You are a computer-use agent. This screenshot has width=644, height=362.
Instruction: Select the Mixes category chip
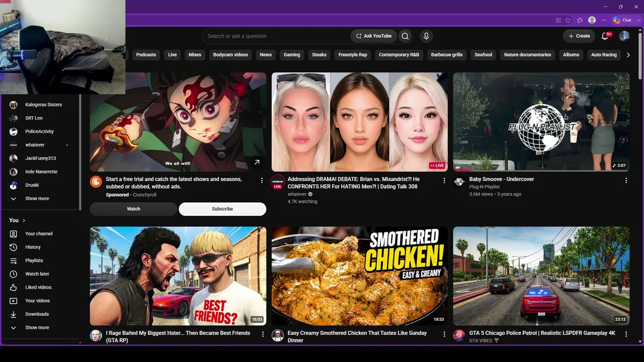click(195, 55)
